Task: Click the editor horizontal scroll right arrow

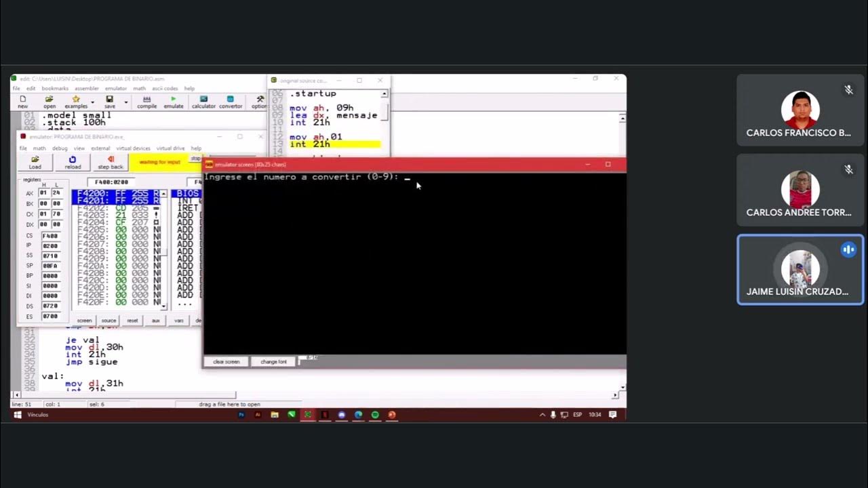Action: pos(616,394)
